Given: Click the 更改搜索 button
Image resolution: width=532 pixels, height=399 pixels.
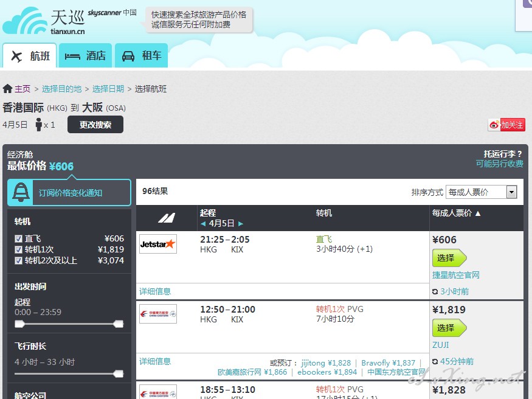Looking at the screenshot, I should tap(95, 125).
